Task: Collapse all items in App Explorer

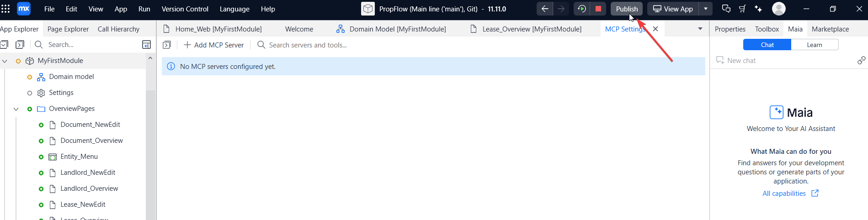Action: [4, 45]
